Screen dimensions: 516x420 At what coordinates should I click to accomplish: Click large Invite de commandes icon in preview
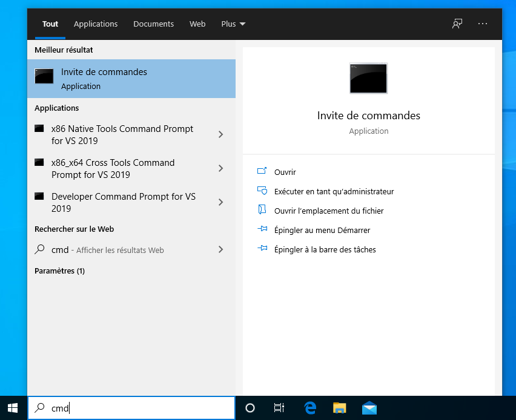pyautogui.click(x=368, y=78)
